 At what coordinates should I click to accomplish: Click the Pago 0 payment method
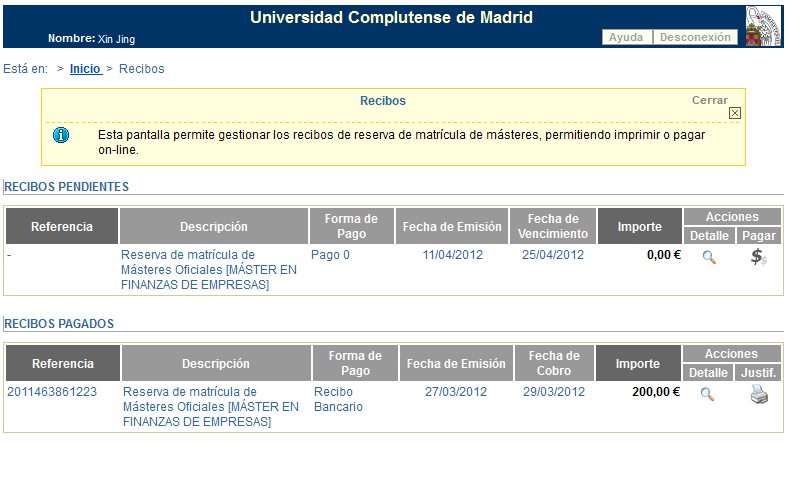pos(330,255)
